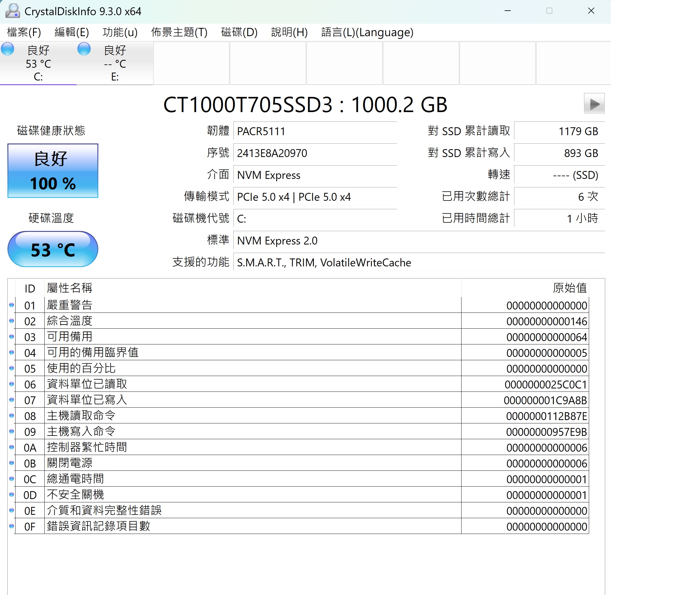Open the 功能(u) menu
This screenshot has width=700, height=595.
120,32
